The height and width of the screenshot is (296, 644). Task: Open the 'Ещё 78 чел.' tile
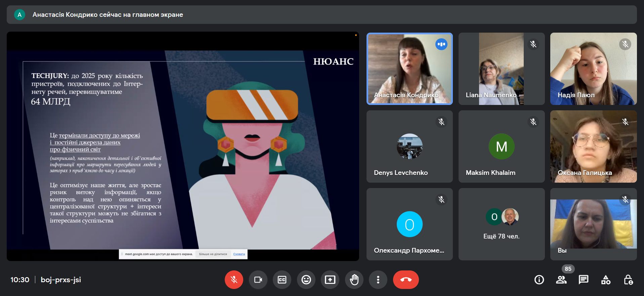pyautogui.click(x=502, y=224)
